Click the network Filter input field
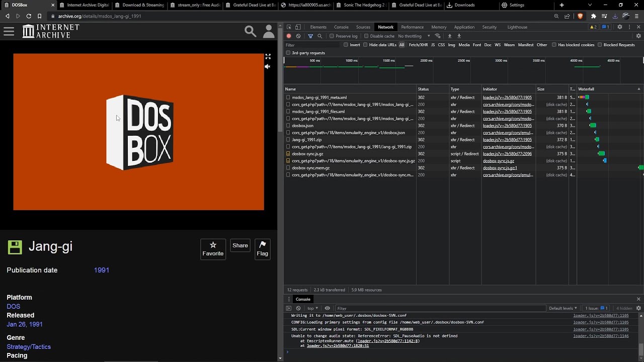644x362 pixels. (312, 45)
